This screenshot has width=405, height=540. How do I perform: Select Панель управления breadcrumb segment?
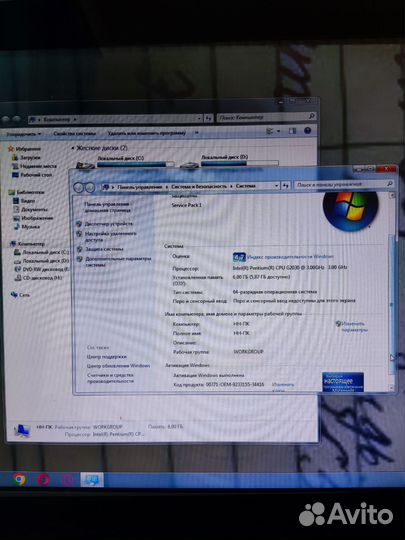tap(139, 187)
